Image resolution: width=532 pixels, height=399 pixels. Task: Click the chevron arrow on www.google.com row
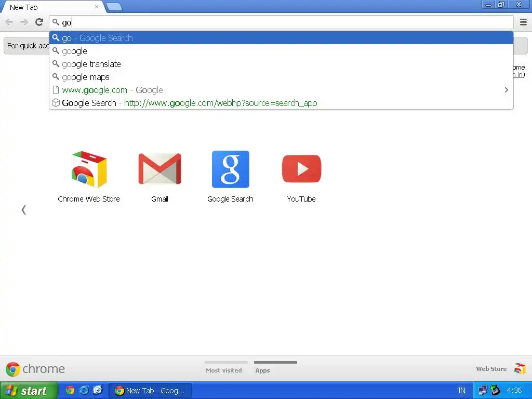[x=506, y=90]
